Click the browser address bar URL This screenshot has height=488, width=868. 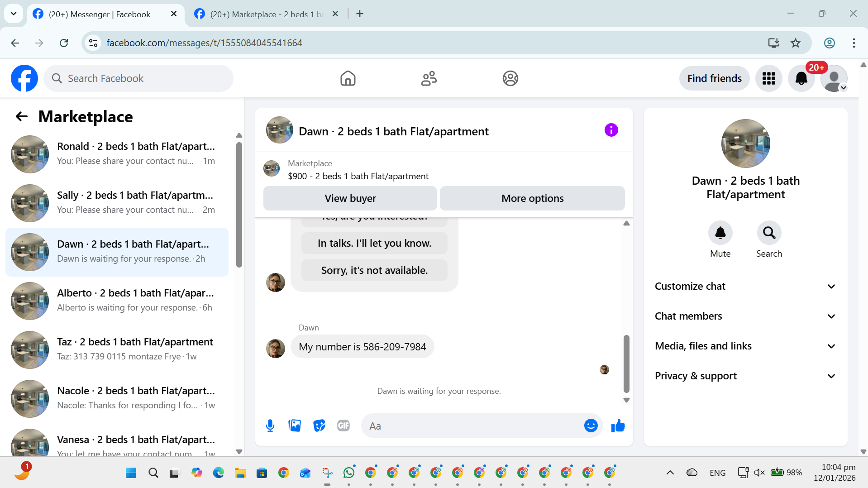205,43
